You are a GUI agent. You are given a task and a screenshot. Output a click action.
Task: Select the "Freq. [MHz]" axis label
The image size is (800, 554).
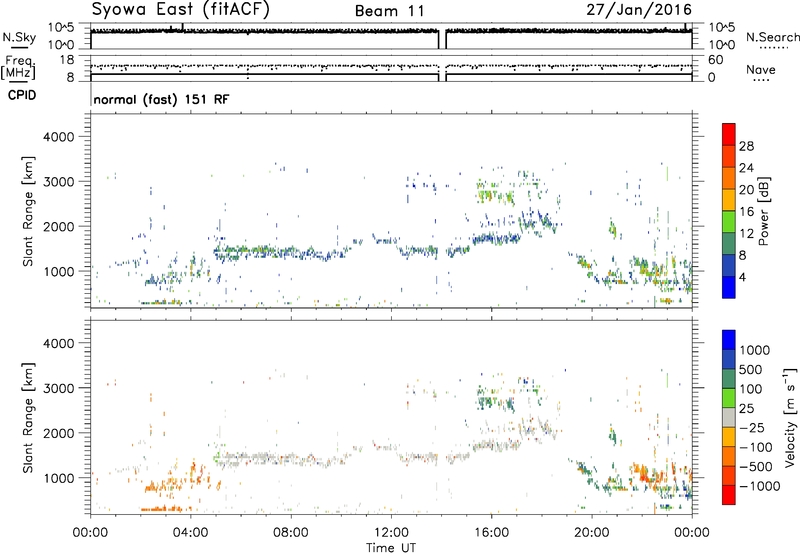click(19, 67)
